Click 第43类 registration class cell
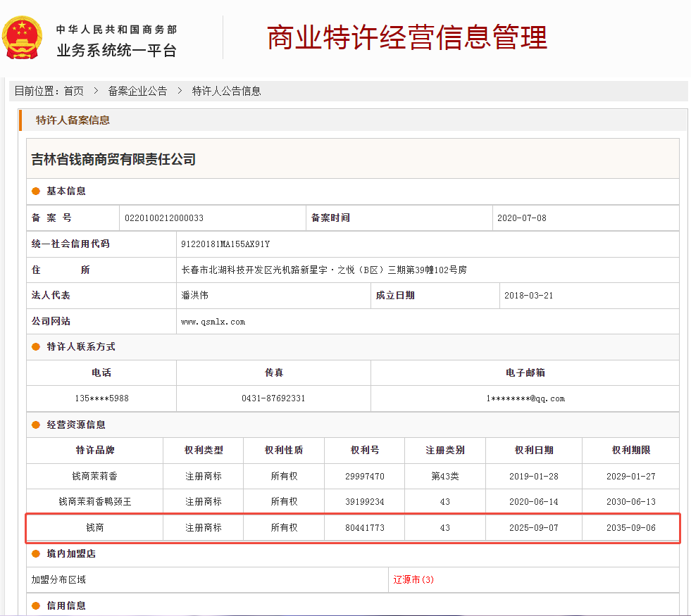 [x=445, y=476]
